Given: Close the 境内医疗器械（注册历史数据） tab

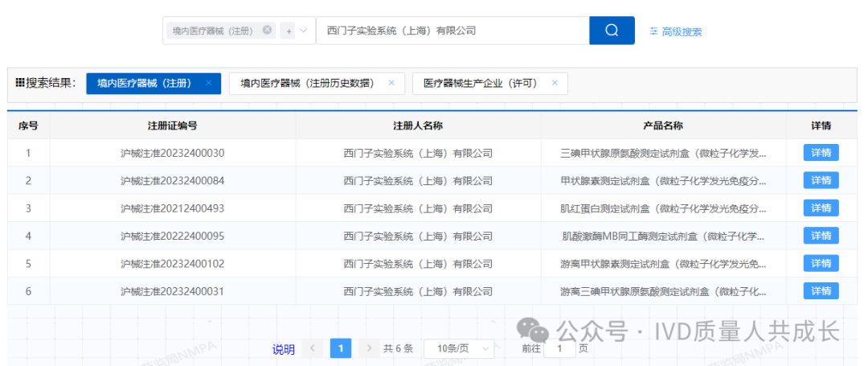Looking at the screenshot, I should pos(391,83).
